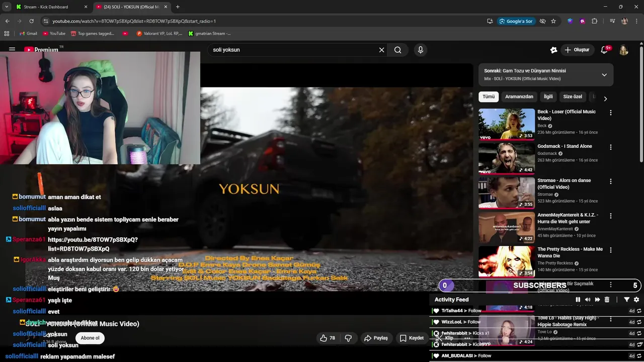Open the Top games tagged bookmark
644x362 pixels.
93,34
